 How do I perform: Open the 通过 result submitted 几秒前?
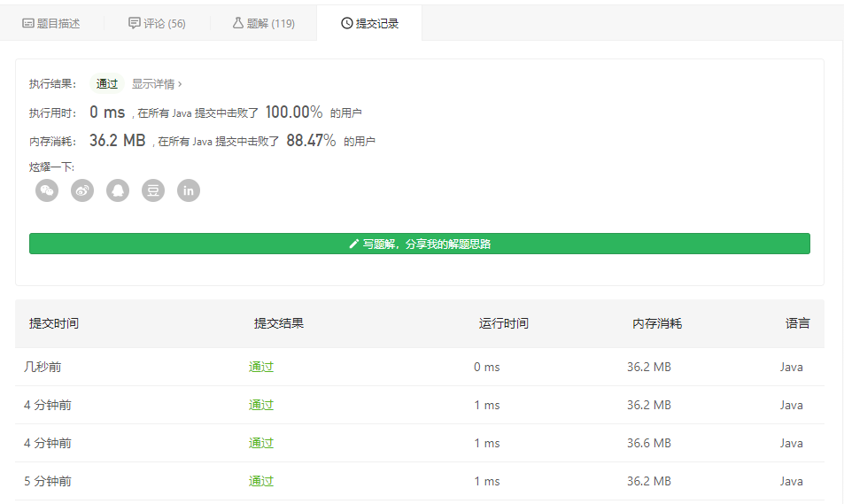coord(261,367)
